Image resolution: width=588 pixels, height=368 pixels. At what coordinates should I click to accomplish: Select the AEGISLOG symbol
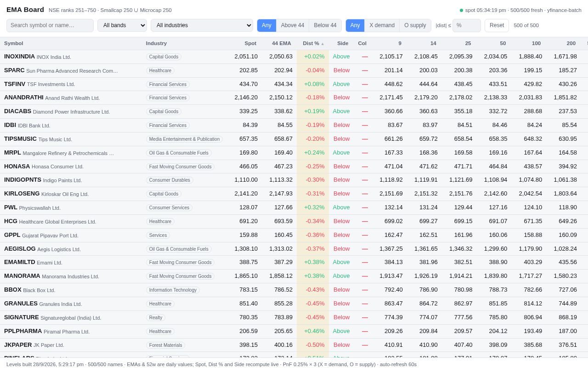(x=20, y=249)
